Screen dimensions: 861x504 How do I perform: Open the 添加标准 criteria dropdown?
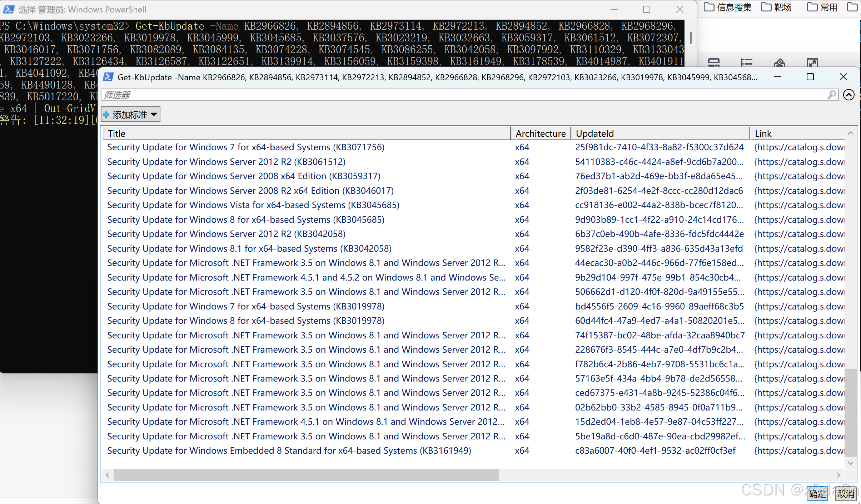pyautogui.click(x=130, y=115)
